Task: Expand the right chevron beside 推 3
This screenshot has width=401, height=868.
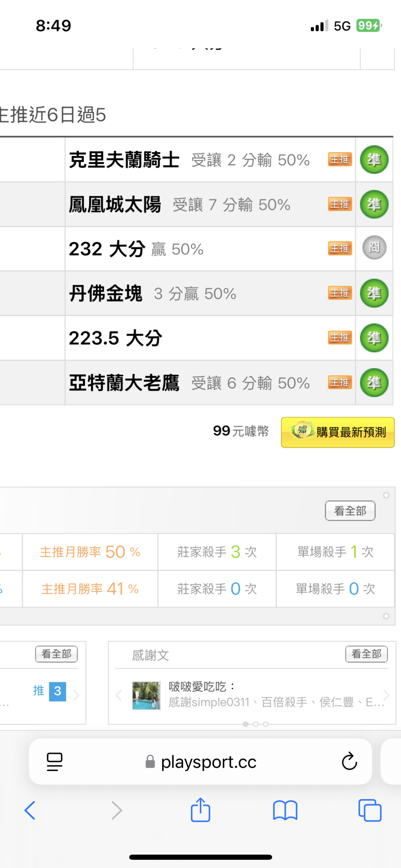Action: tap(76, 695)
